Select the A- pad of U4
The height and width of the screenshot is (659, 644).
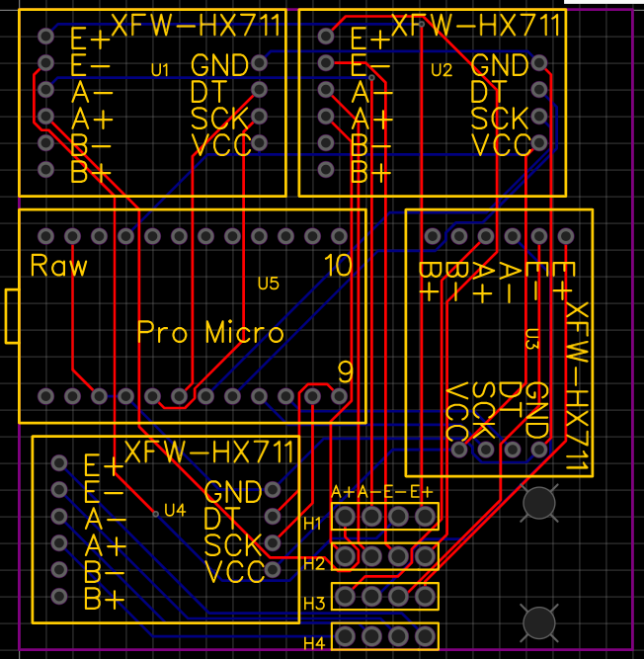59,517
